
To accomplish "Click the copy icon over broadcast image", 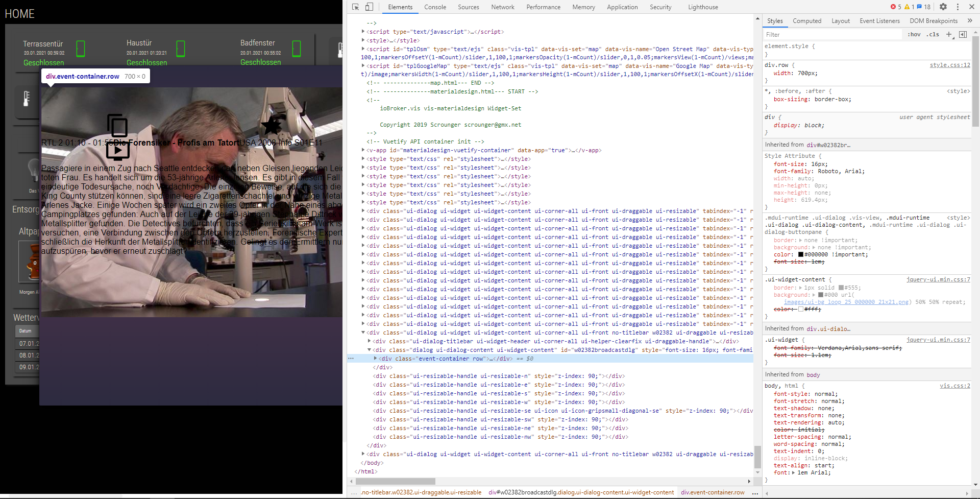I will (x=117, y=126).
